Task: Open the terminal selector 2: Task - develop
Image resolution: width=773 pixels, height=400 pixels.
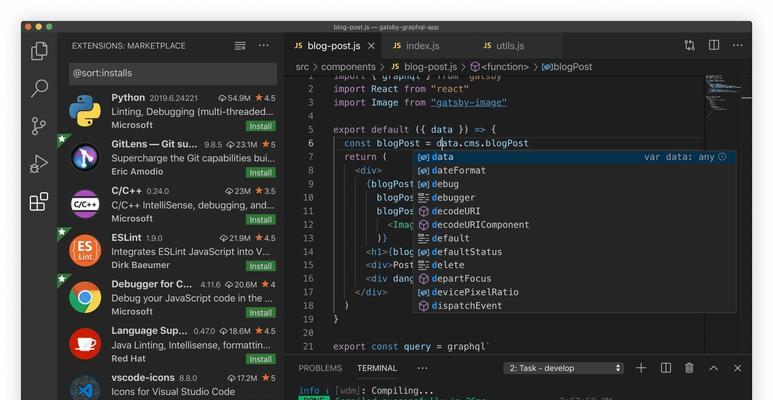Action: click(563, 368)
